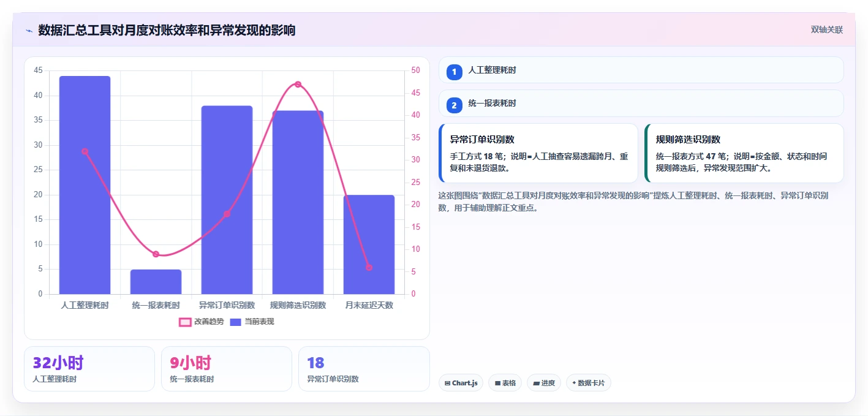This screenshot has width=868, height=416.
Task: Click the x-axis label 规则筛选识别数
Action: tap(298, 305)
